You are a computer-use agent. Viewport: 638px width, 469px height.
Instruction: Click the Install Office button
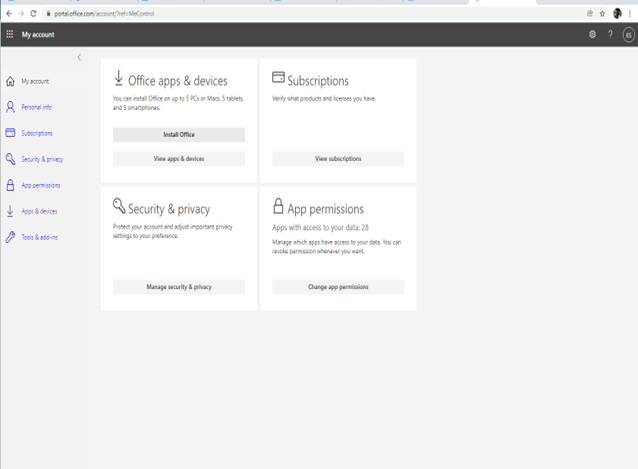click(179, 135)
